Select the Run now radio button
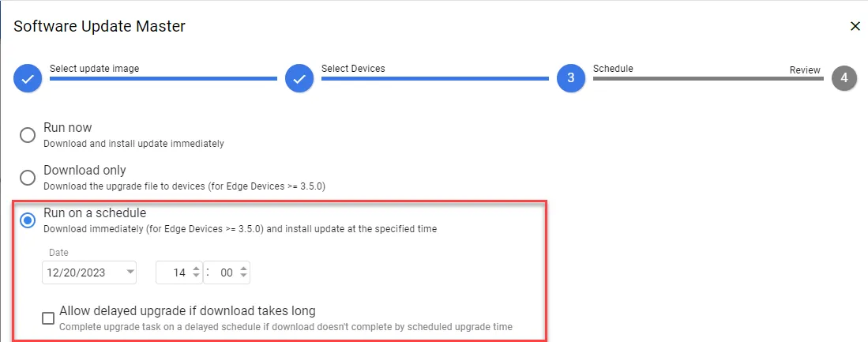 point(27,135)
